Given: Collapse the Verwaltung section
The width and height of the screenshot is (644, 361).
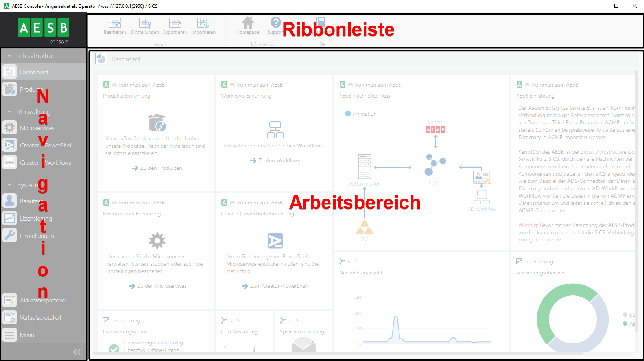Looking at the screenshot, I should pyautogui.click(x=9, y=112).
